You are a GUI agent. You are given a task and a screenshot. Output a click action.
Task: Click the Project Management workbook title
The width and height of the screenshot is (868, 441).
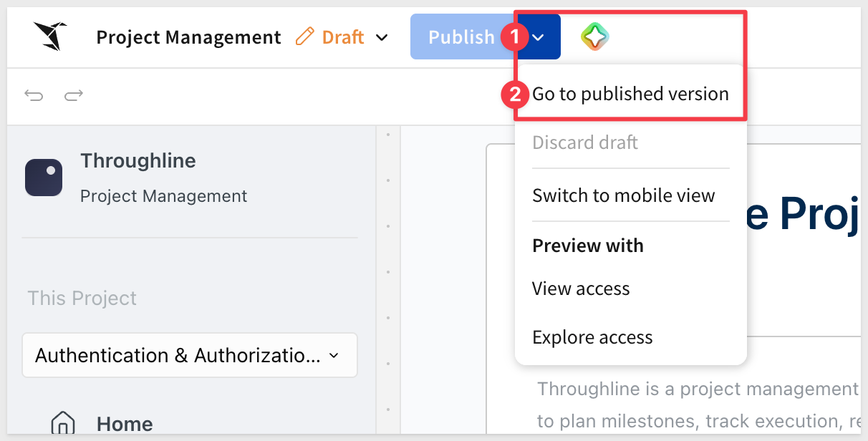pyautogui.click(x=189, y=37)
